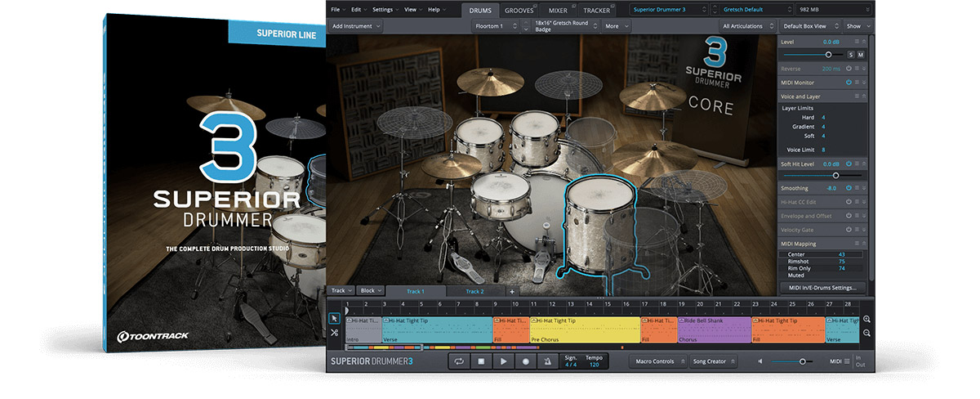
Task: Select the arrow pointer tool
Action: tap(334, 318)
